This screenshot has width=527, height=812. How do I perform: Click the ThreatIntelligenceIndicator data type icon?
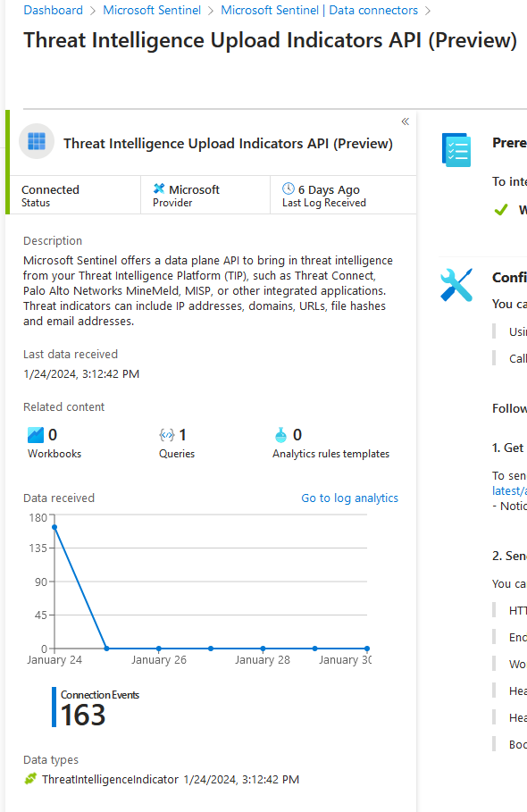tap(30, 778)
